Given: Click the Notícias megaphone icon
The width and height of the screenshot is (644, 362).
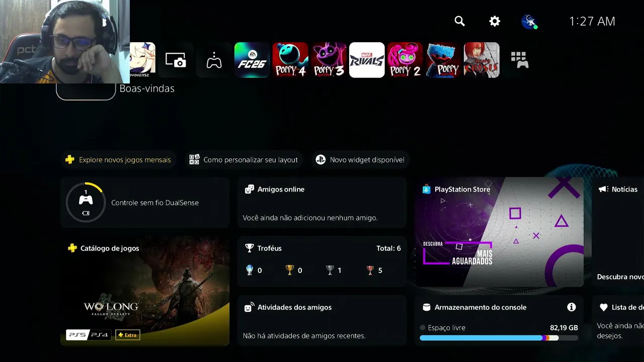Looking at the screenshot, I should pos(603,190).
